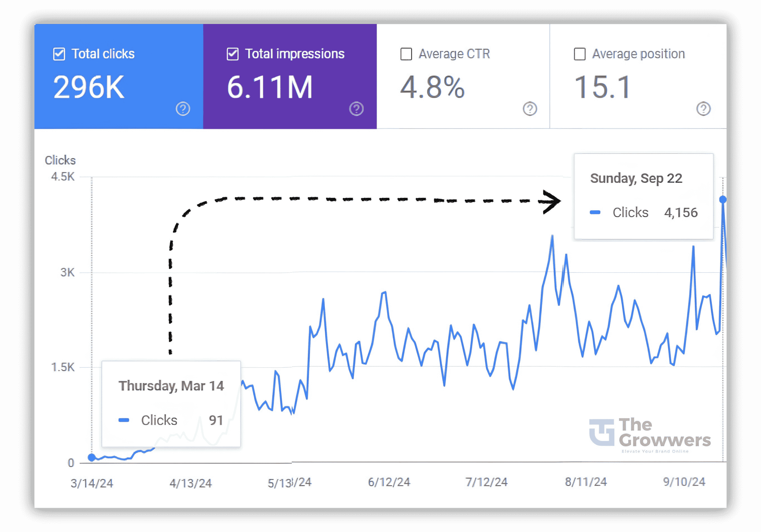The width and height of the screenshot is (761, 532).
Task: Uncheck the Total clicks checkbox
Action: click(59, 53)
